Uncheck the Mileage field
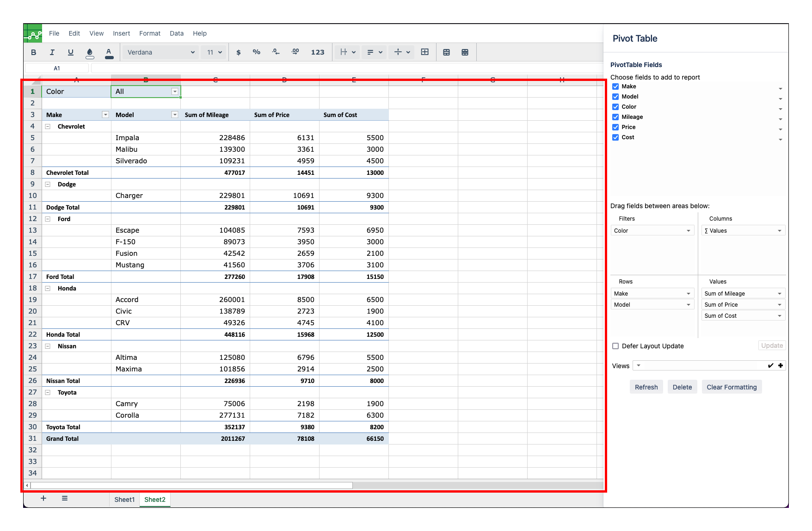The image size is (812, 531). (x=615, y=117)
